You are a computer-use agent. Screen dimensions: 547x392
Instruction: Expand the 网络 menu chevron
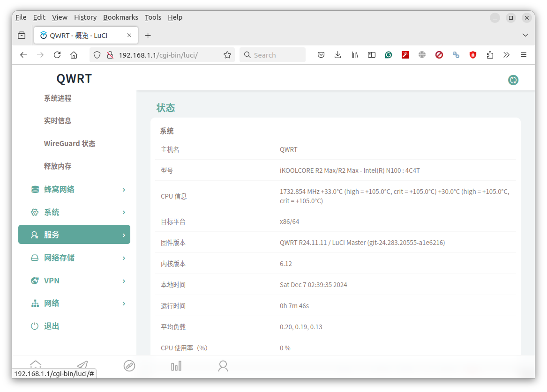tap(124, 303)
